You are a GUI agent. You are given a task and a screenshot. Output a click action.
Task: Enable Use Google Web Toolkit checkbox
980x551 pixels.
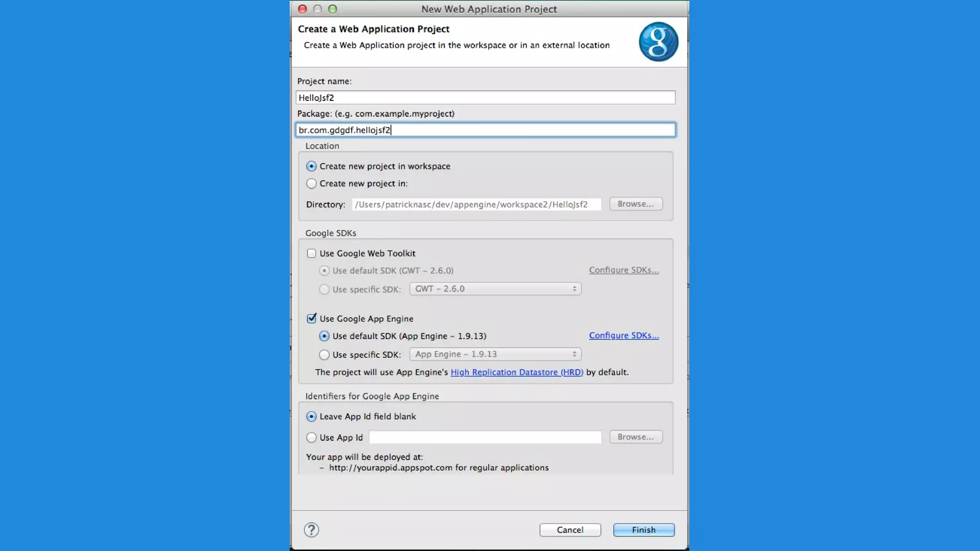pyautogui.click(x=312, y=253)
